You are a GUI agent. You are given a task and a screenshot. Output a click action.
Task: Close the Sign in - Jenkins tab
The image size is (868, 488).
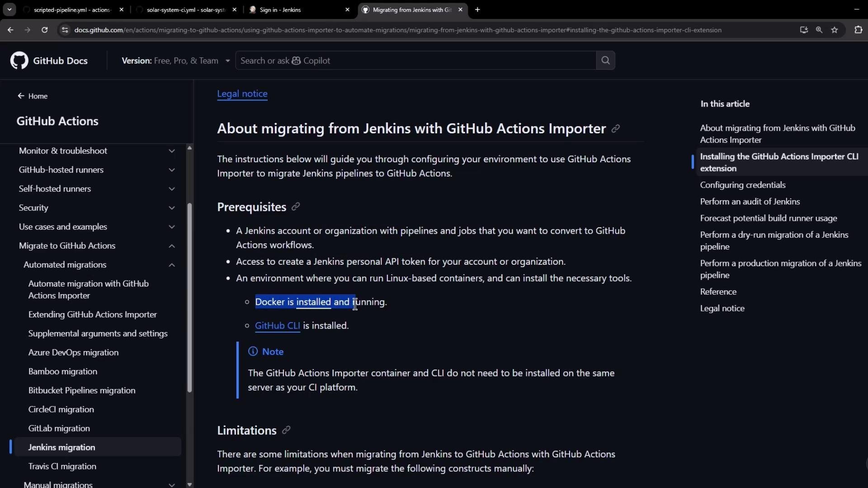[347, 9]
